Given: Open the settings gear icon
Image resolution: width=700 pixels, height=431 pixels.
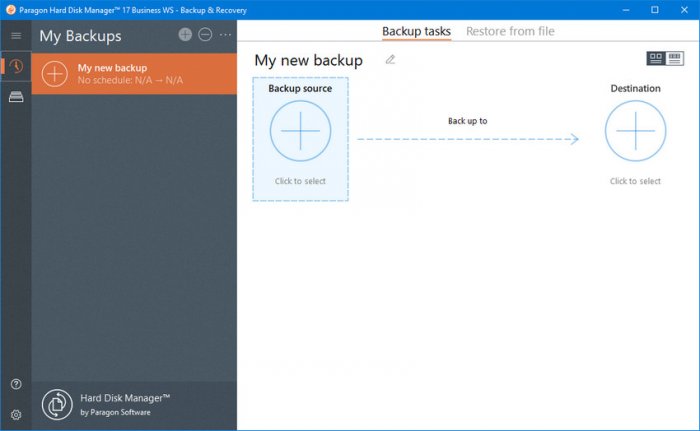Looking at the screenshot, I should tap(15, 414).
